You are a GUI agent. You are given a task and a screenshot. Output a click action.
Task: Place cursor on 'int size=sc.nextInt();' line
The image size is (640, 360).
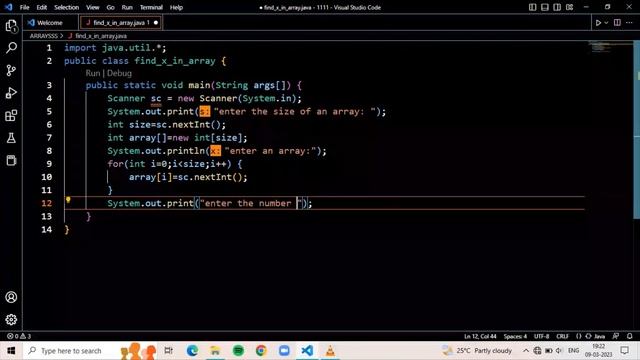click(167, 125)
